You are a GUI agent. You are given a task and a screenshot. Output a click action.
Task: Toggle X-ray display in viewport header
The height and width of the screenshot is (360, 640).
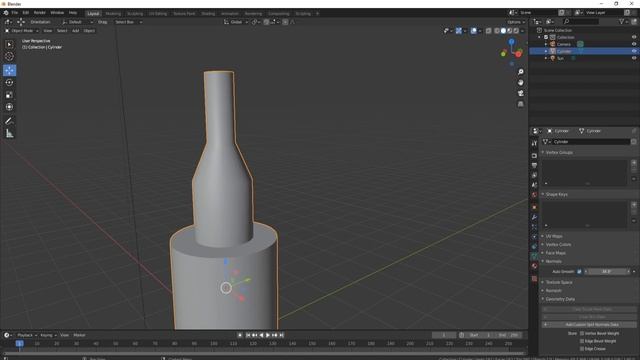489,31
